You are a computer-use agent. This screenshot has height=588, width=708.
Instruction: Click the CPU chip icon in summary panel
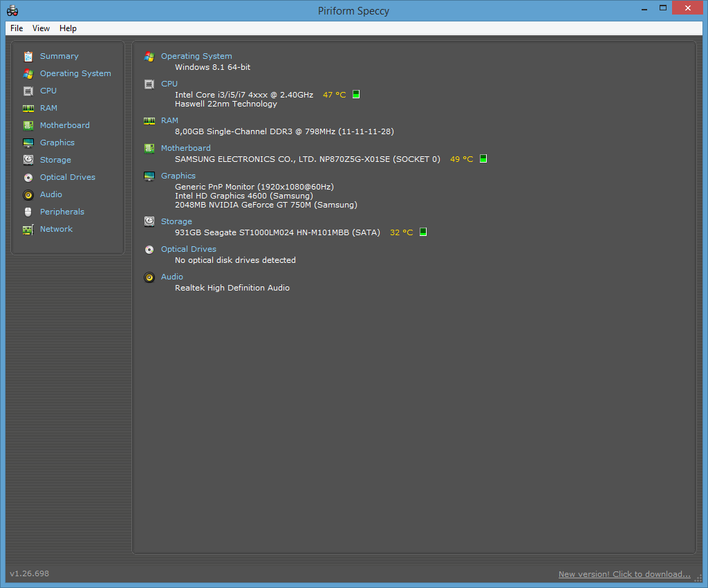(x=149, y=84)
